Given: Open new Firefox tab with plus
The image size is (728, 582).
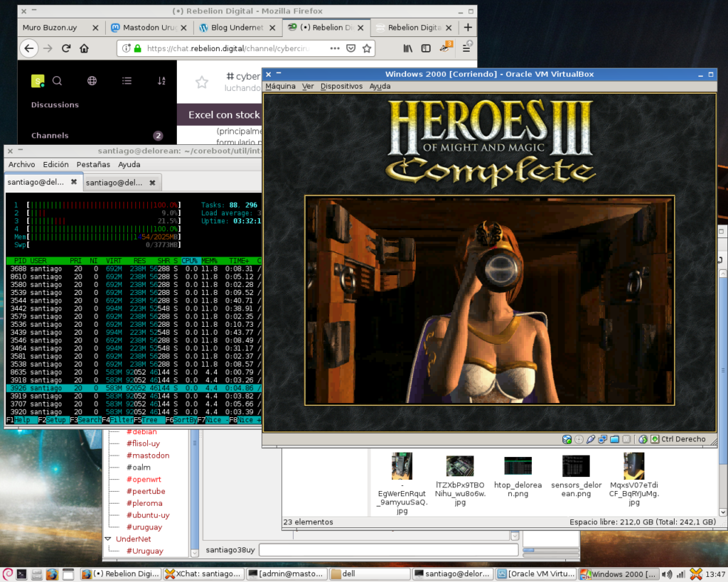Looking at the screenshot, I should [x=468, y=28].
